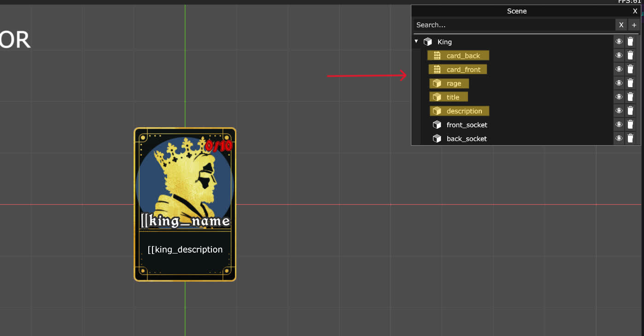Click the [[king_name title text on card
644x336 pixels.
[185, 221]
